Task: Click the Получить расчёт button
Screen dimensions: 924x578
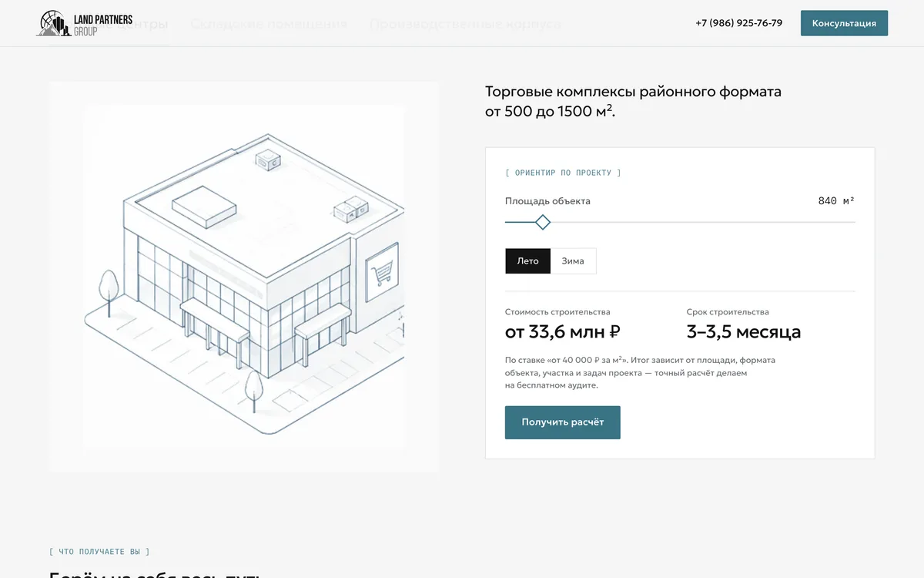Action: click(x=563, y=422)
